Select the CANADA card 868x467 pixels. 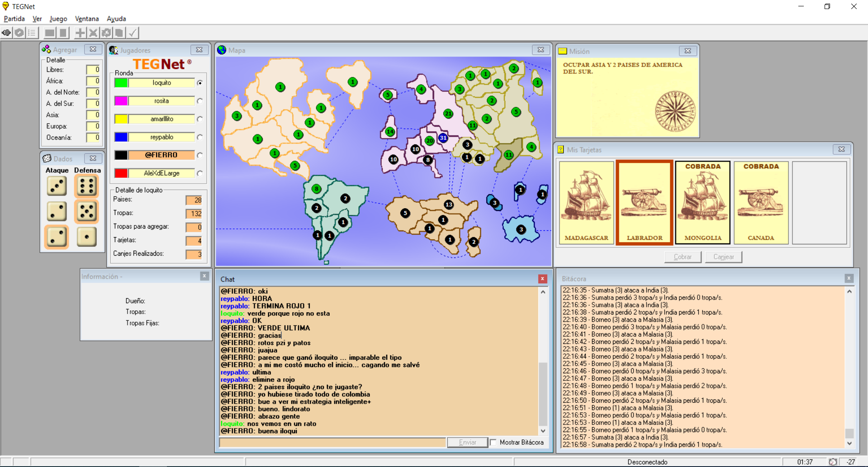click(761, 203)
